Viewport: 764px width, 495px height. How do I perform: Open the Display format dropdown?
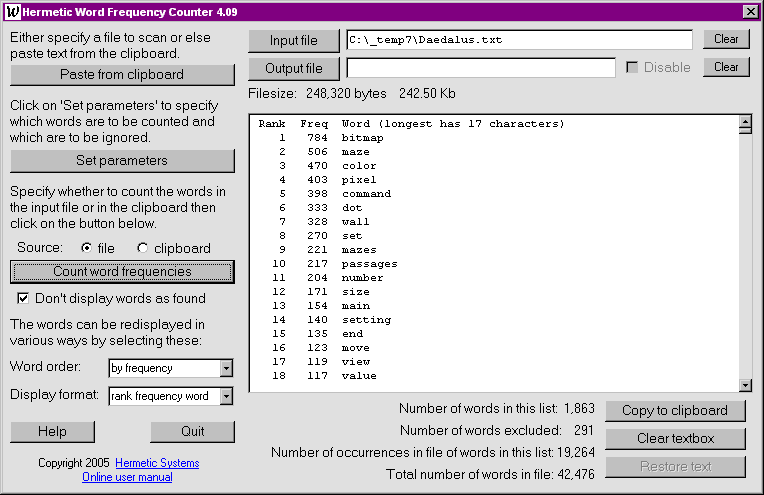[226, 396]
